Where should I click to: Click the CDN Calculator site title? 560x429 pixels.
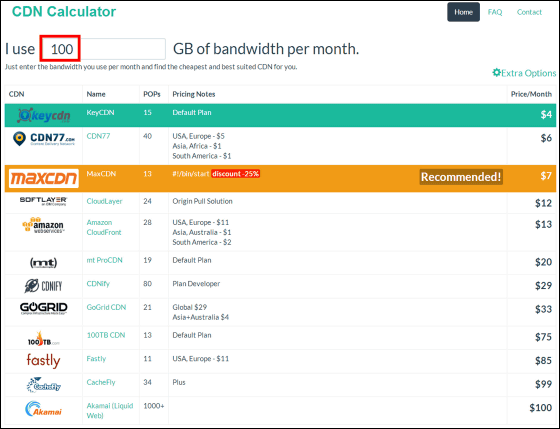click(x=64, y=11)
